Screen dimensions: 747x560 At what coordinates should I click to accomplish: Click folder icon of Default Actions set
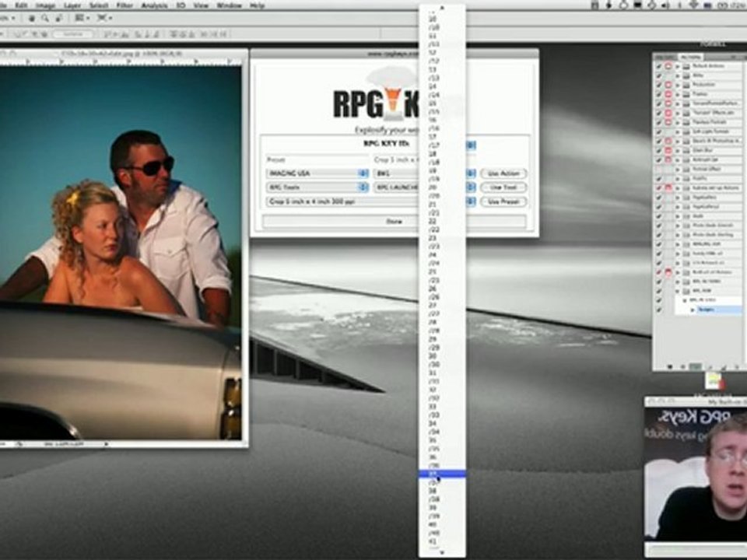pyautogui.click(x=686, y=65)
